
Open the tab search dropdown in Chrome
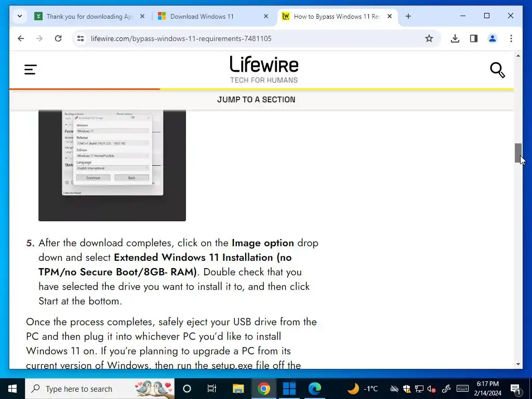20,16
